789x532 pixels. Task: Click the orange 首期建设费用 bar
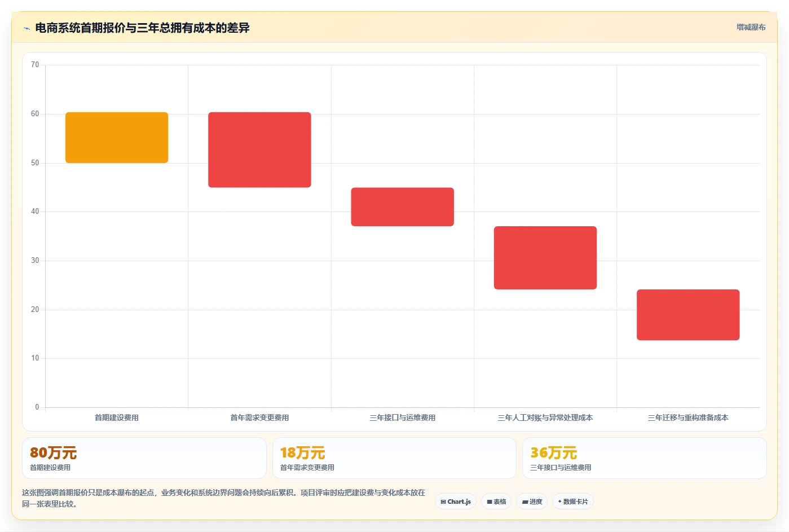pyautogui.click(x=117, y=138)
